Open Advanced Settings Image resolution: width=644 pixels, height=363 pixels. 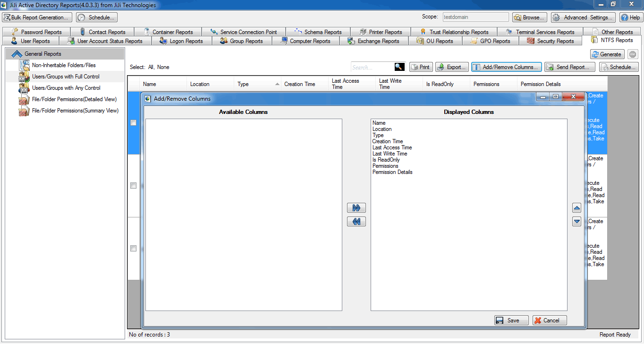pyautogui.click(x=583, y=17)
